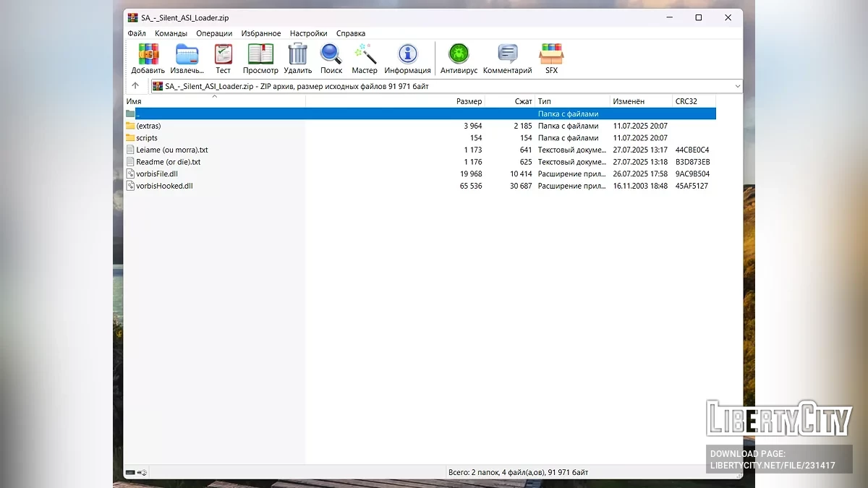The image size is (868, 488).
Task: Open the Файл menu
Action: [136, 33]
